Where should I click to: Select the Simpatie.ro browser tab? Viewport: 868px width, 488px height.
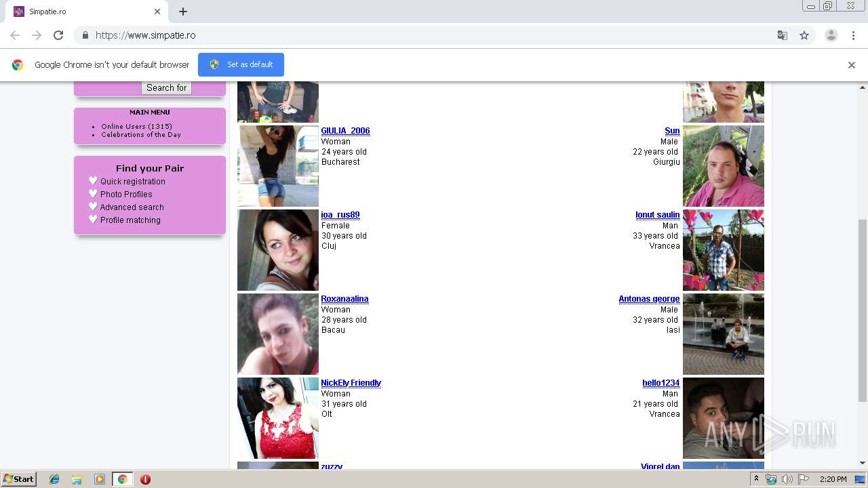coord(85,12)
